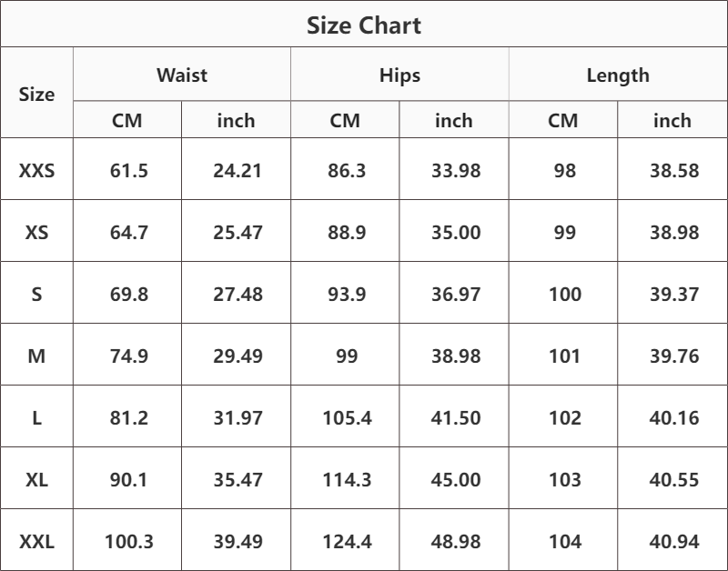The height and width of the screenshot is (571, 728).
Task: Click the inch subheader under Length
Action: [x=672, y=120]
